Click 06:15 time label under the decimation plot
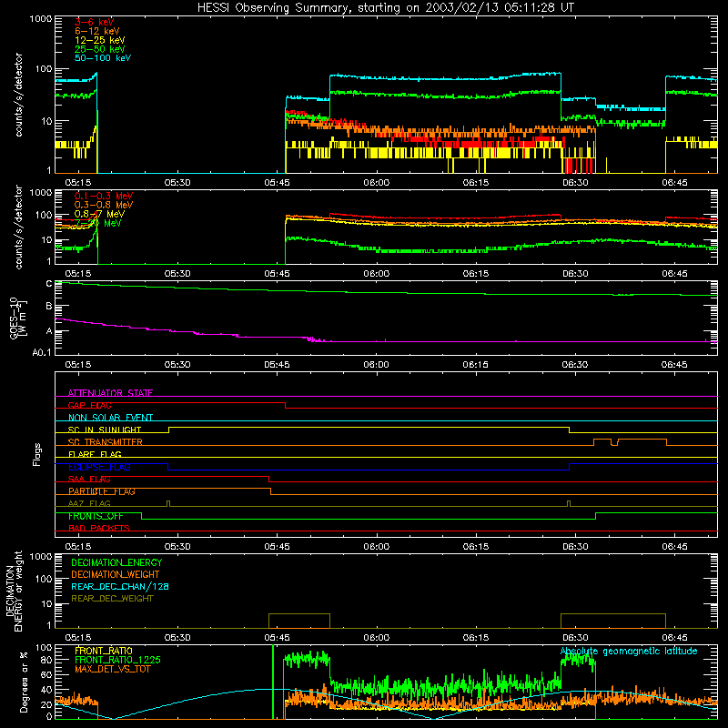728x728 pixels. coord(475,638)
